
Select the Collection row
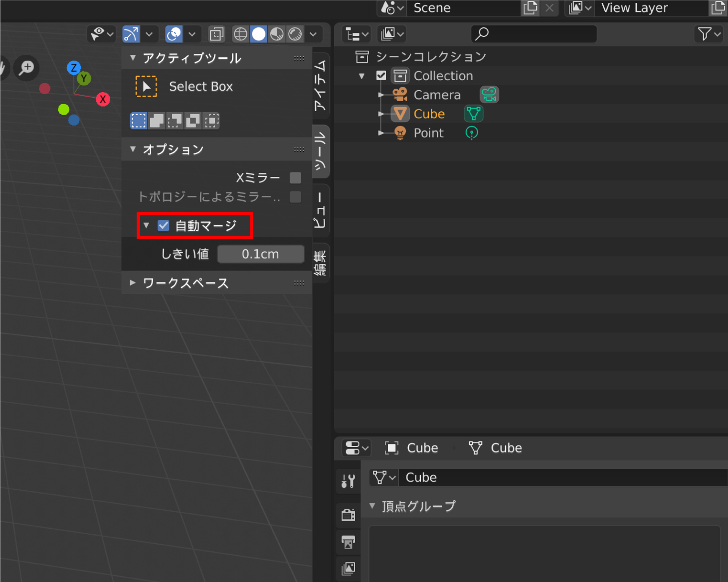(531, 76)
